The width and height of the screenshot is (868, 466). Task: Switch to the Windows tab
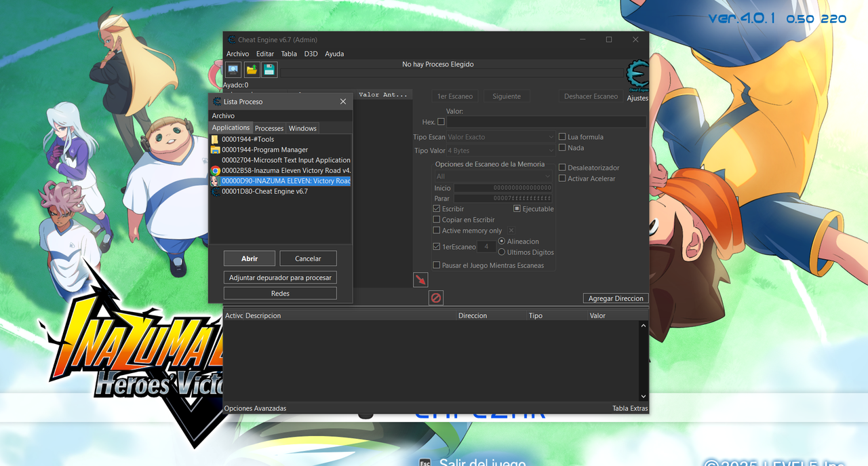(302, 128)
